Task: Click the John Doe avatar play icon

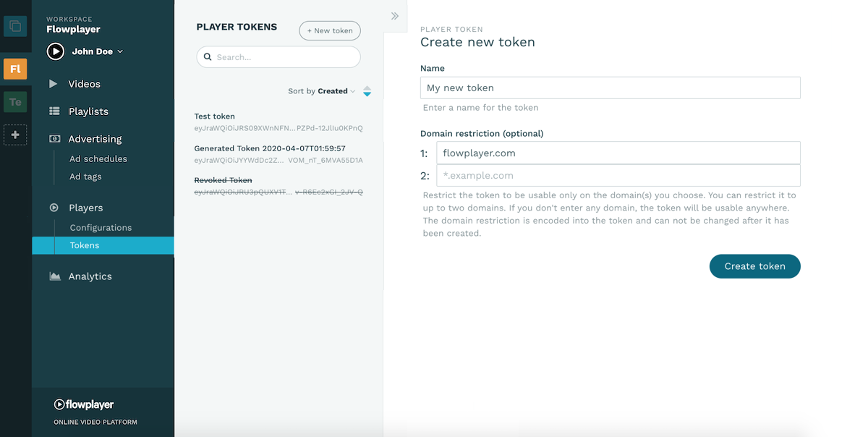Action: click(x=56, y=51)
